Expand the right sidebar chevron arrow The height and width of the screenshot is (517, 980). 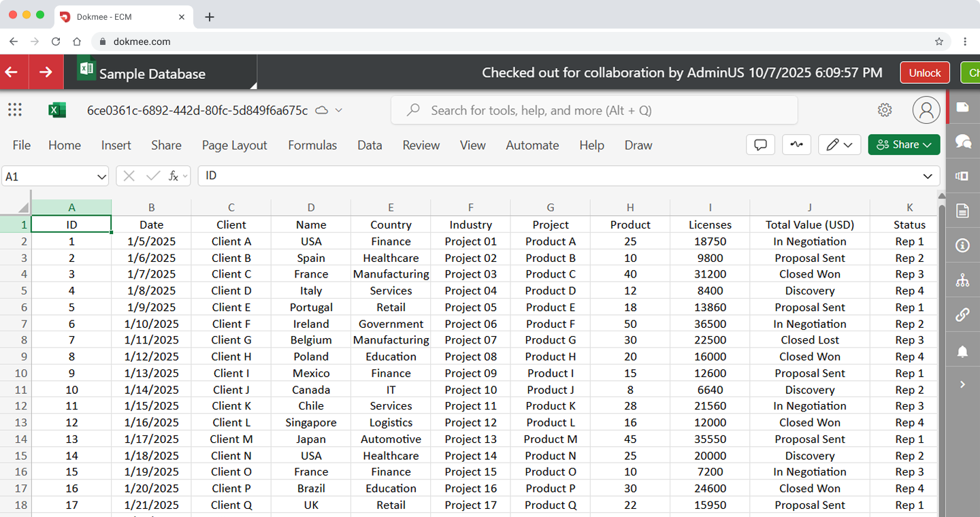click(962, 384)
